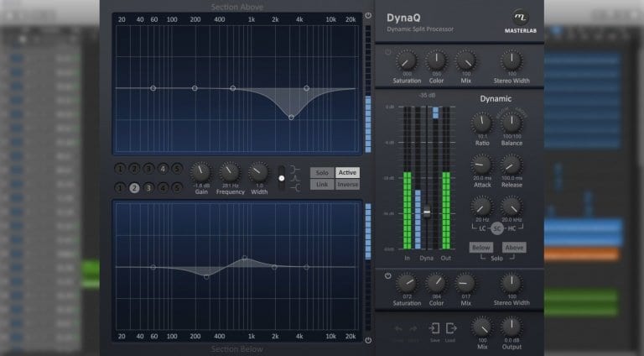Click the Save preset icon
This screenshot has height=356, width=644.
[434, 328]
